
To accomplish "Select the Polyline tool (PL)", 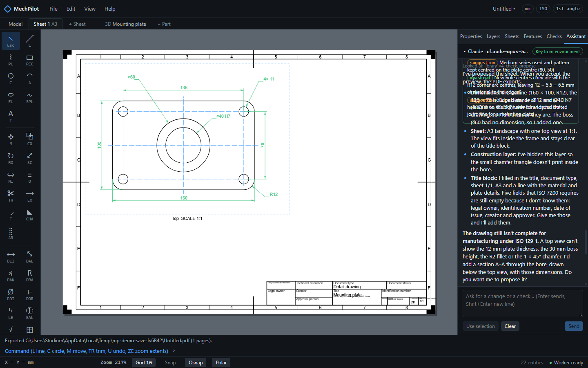I will 11,60.
